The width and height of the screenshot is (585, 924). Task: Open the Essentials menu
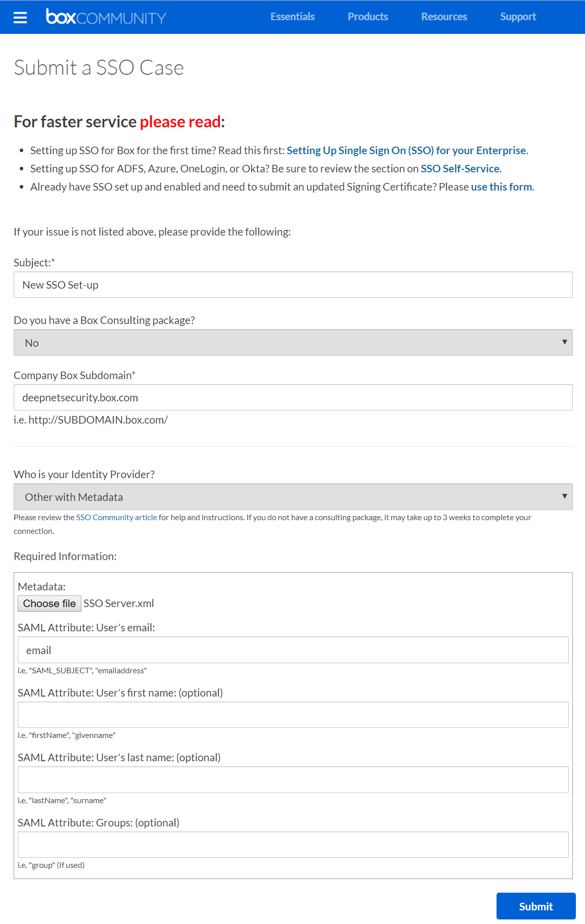click(292, 17)
